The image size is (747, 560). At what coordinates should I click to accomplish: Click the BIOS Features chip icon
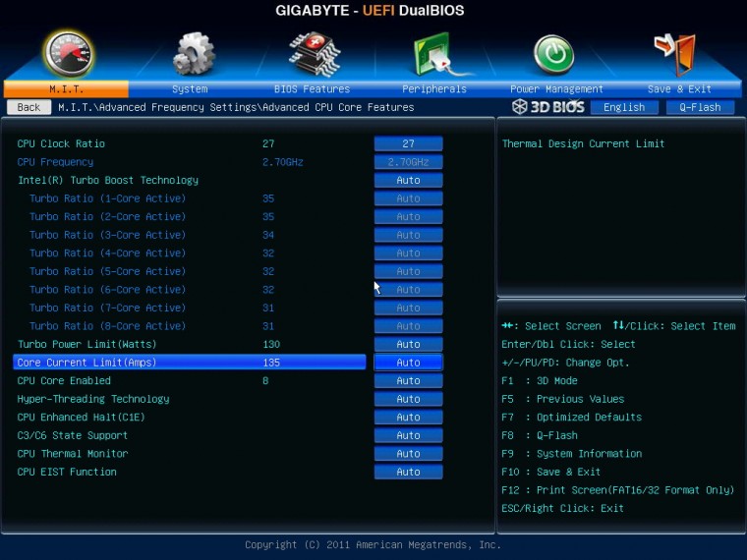tap(315, 54)
